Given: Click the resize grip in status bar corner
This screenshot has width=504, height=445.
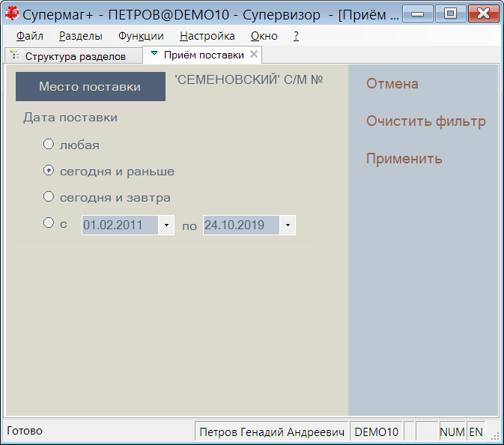Looking at the screenshot, I should pyautogui.click(x=495, y=436).
